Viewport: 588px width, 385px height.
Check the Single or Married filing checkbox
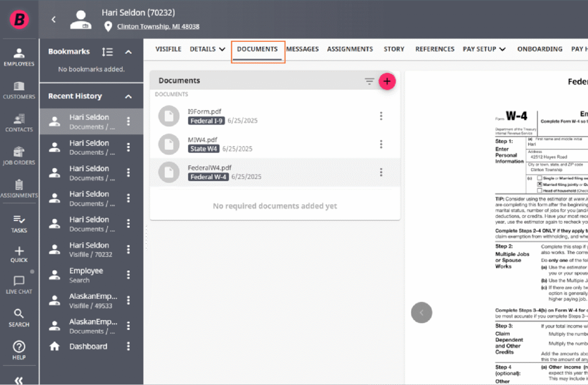[x=539, y=178]
